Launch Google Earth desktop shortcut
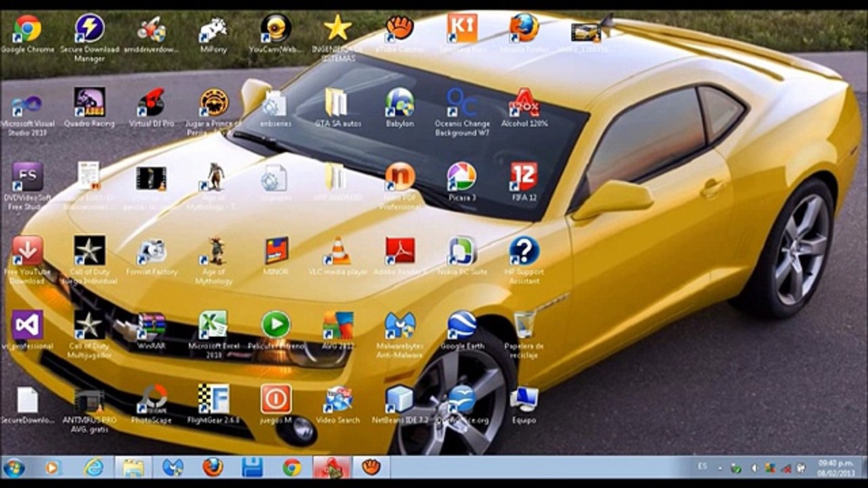Viewport: 868px width, 488px height. click(462, 325)
